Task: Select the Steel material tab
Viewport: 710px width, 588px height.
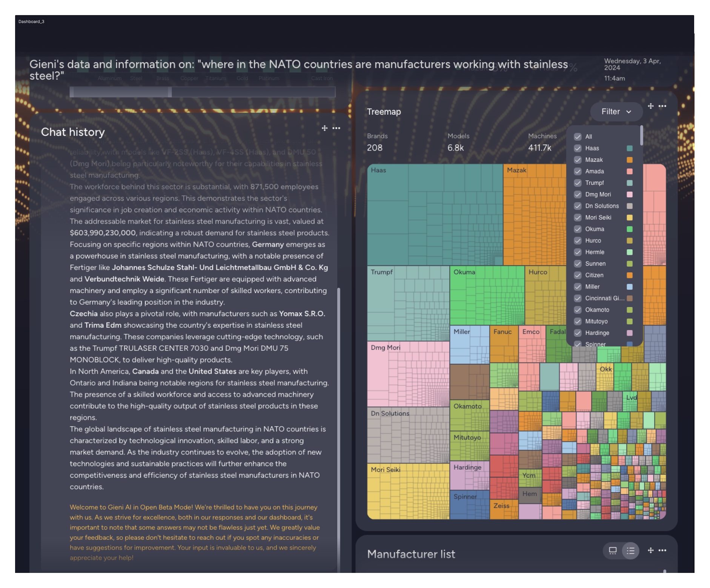Action: click(x=137, y=78)
